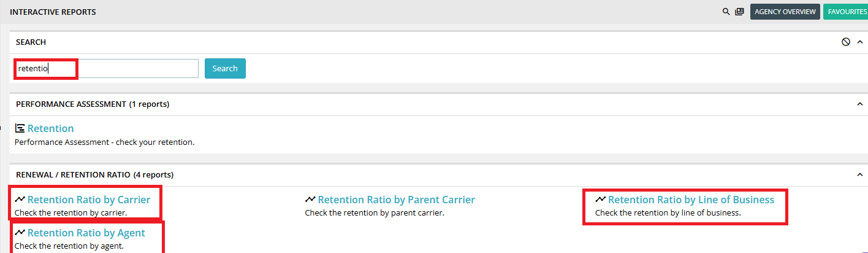Click line chart icon for Retention by Agent
Viewport: 868px width, 253px height.
(20, 233)
